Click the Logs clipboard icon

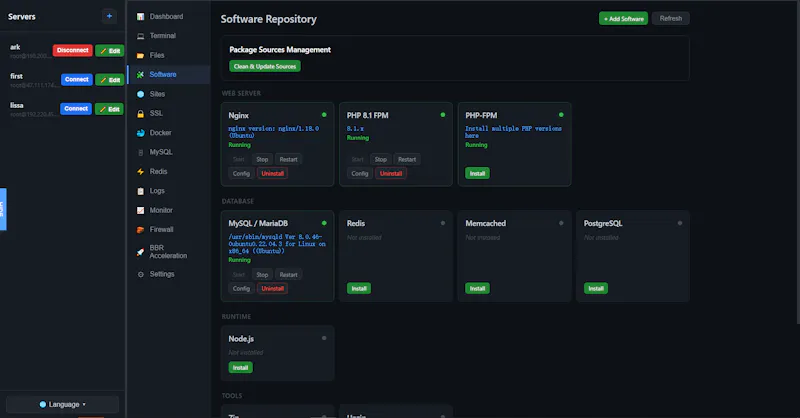pyautogui.click(x=140, y=191)
